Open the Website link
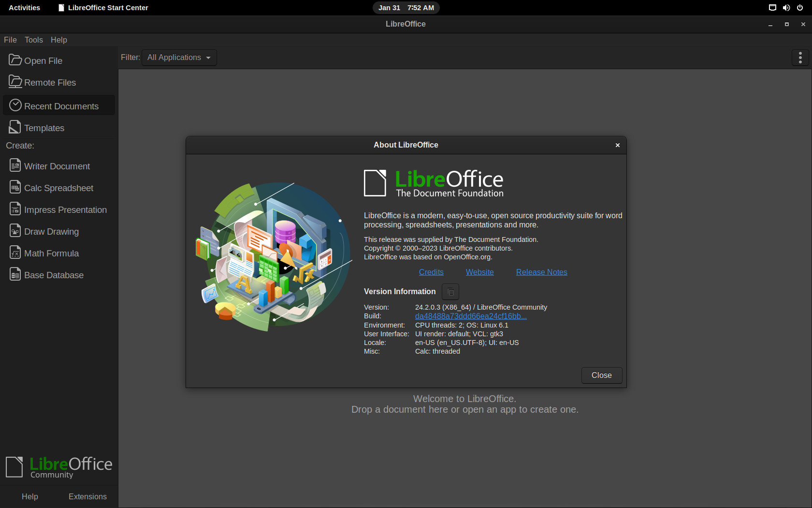The image size is (812, 508). (479, 272)
